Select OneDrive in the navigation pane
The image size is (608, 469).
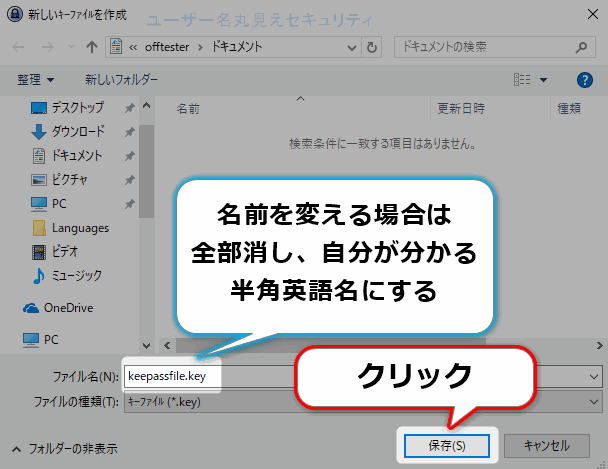[58, 308]
